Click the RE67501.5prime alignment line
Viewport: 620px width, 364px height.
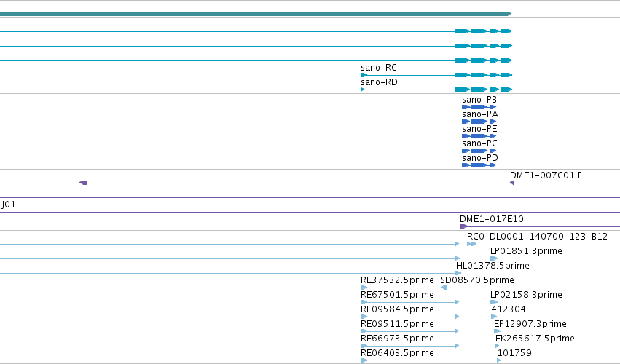[x=409, y=302]
